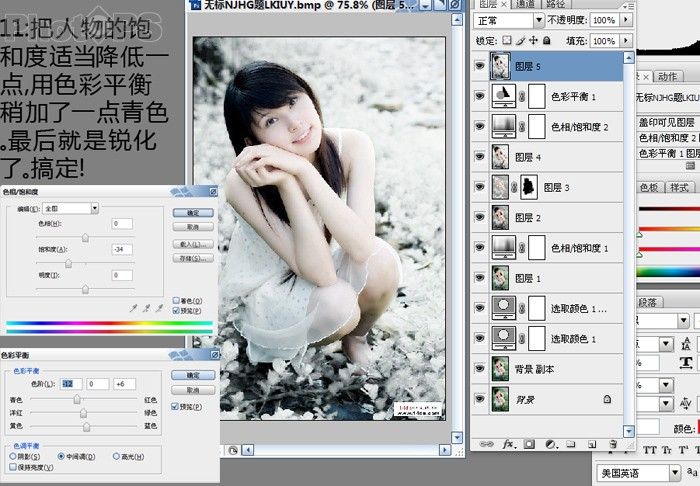
Task: Click the lock icon on 背景 layer
Action: click(x=607, y=399)
